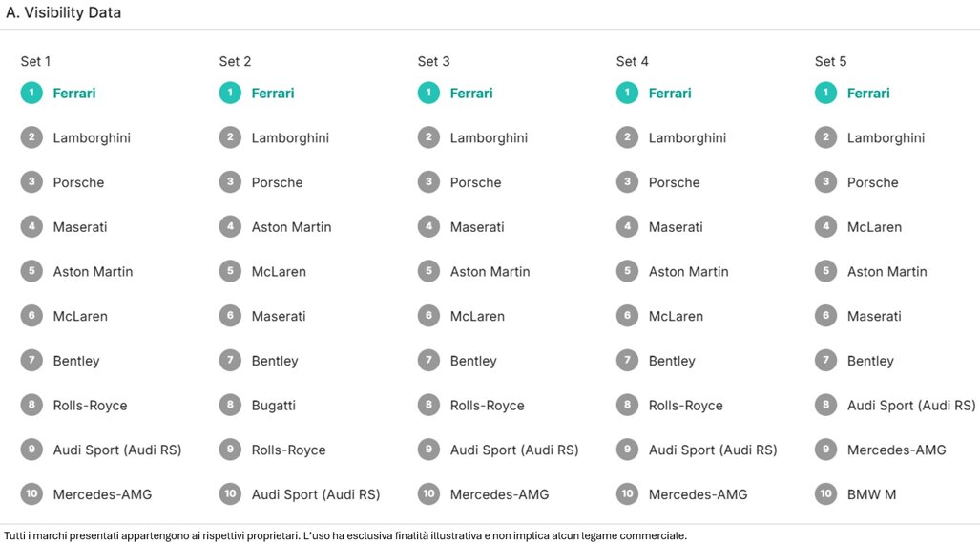This screenshot has height=544, width=980.
Task: Click the number 10 badge beside BMW M
Action: pos(825,493)
